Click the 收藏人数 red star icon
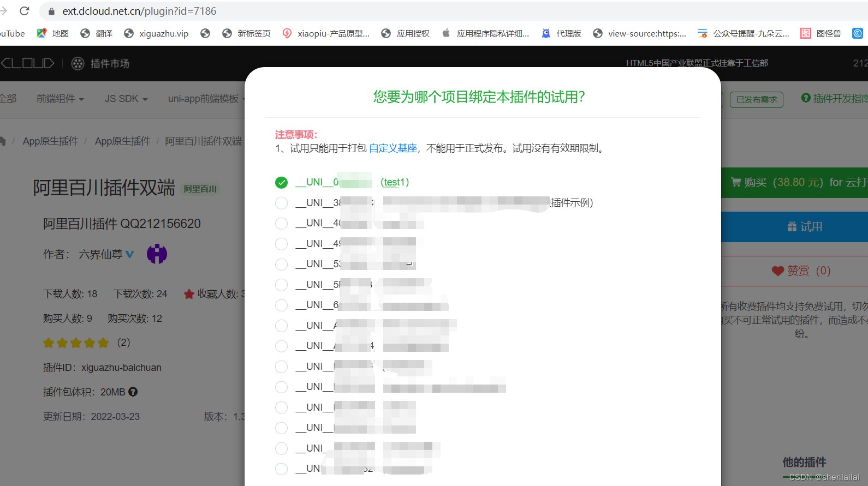This screenshot has height=486, width=868. pyautogui.click(x=189, y=294)
